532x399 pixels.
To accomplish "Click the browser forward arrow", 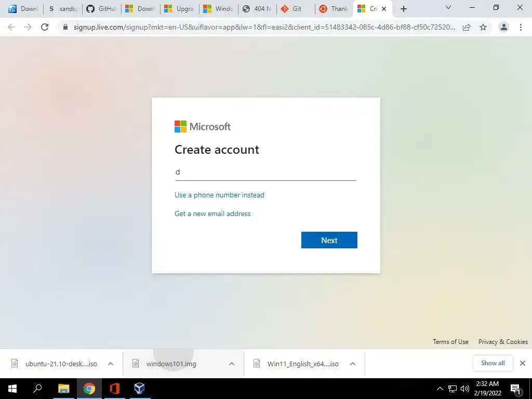I will [28, 27].
